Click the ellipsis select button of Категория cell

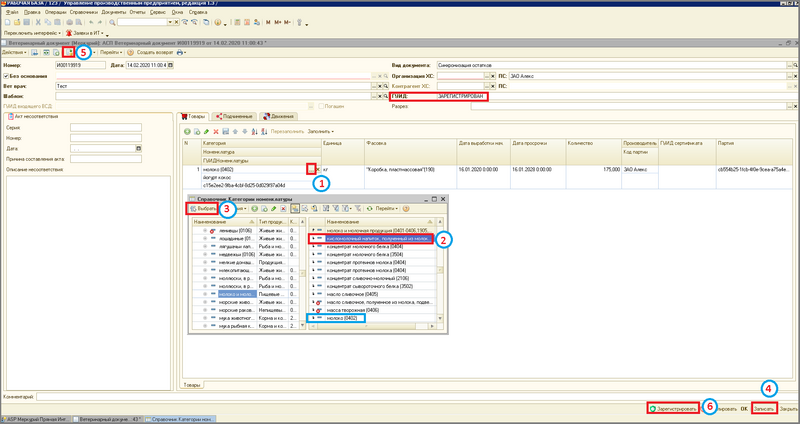[x=311, y=169]
